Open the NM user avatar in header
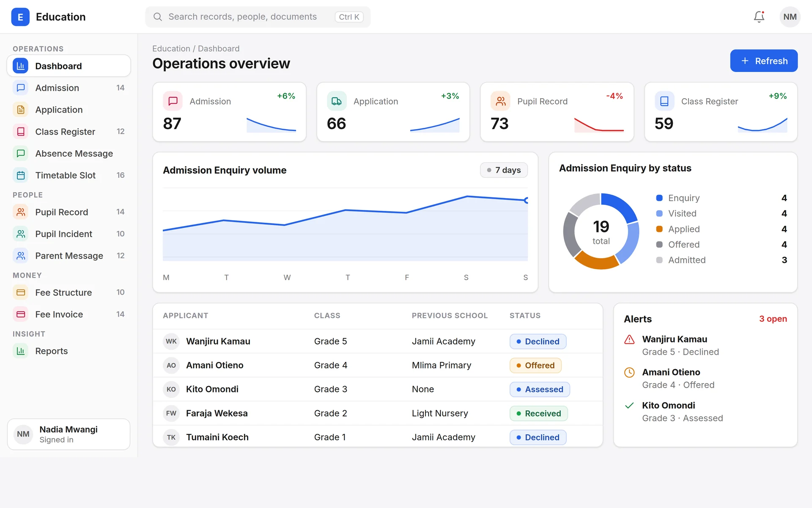 790,17
